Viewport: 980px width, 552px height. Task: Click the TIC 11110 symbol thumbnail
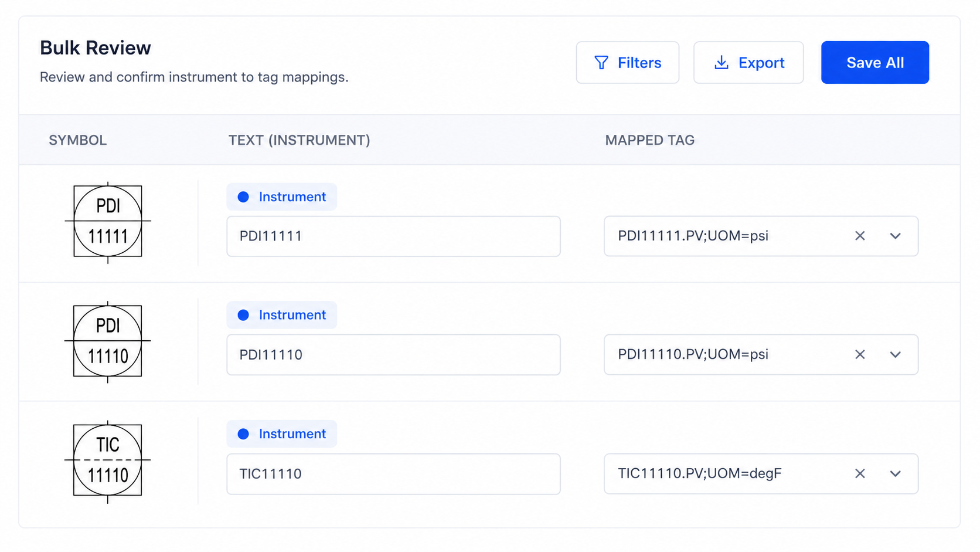108,461
